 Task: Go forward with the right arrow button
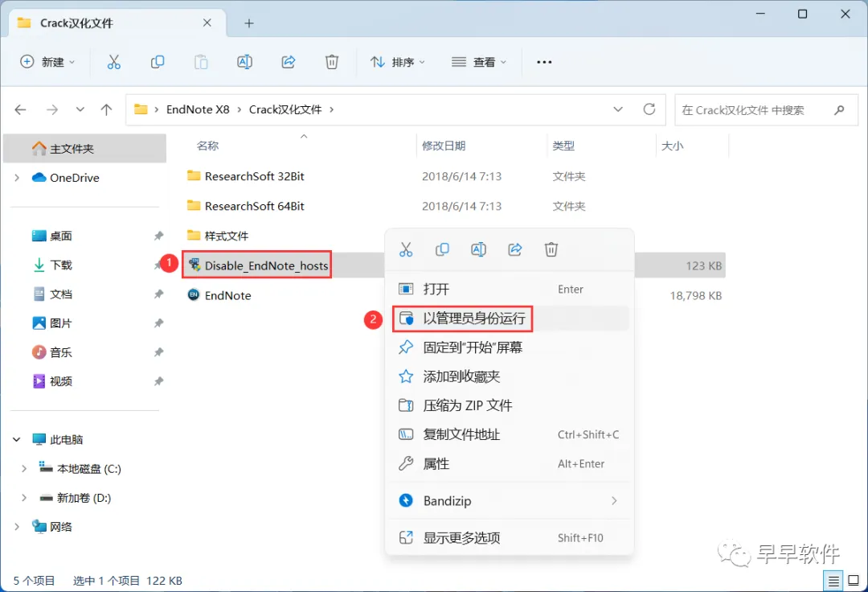[52, 109]
